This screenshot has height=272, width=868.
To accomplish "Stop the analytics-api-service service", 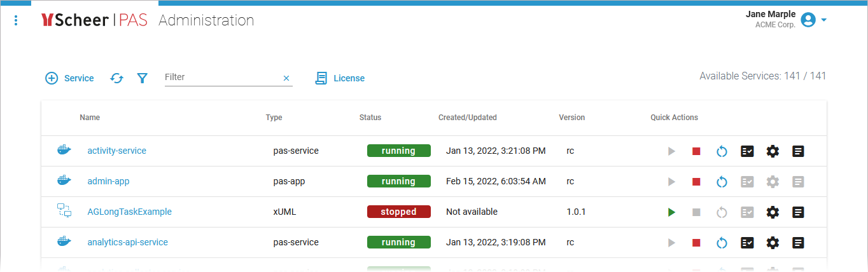I will pyautogui.click(x=696, y=243).
